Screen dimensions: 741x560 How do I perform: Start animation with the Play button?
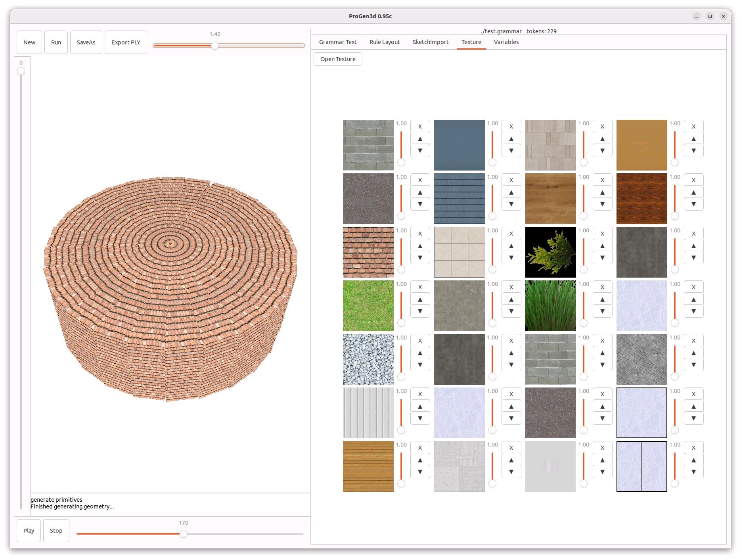[29, 531]
